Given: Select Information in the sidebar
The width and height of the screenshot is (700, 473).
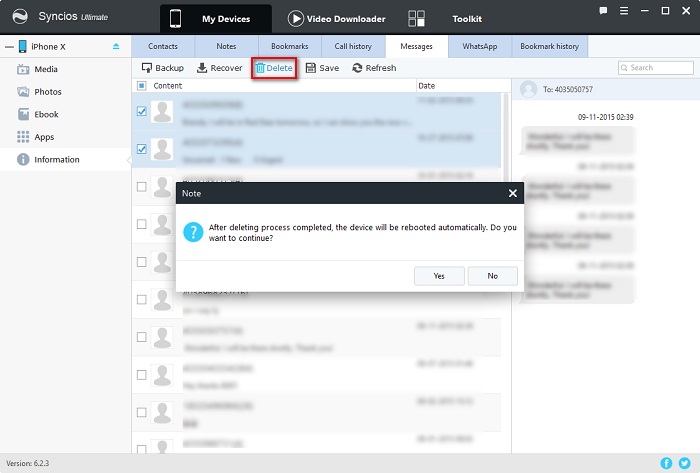Looking at the screenshot, I should point(65,159).
